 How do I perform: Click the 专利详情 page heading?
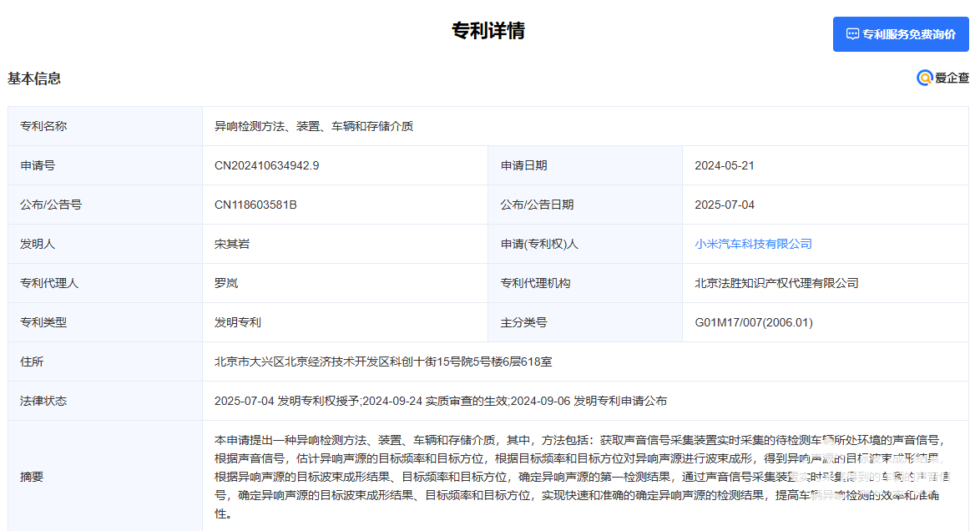(x=488, y=32)
